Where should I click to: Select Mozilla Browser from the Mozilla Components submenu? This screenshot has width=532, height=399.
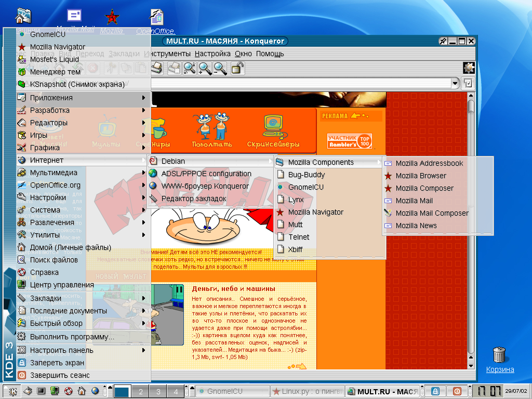coord(437,176)
